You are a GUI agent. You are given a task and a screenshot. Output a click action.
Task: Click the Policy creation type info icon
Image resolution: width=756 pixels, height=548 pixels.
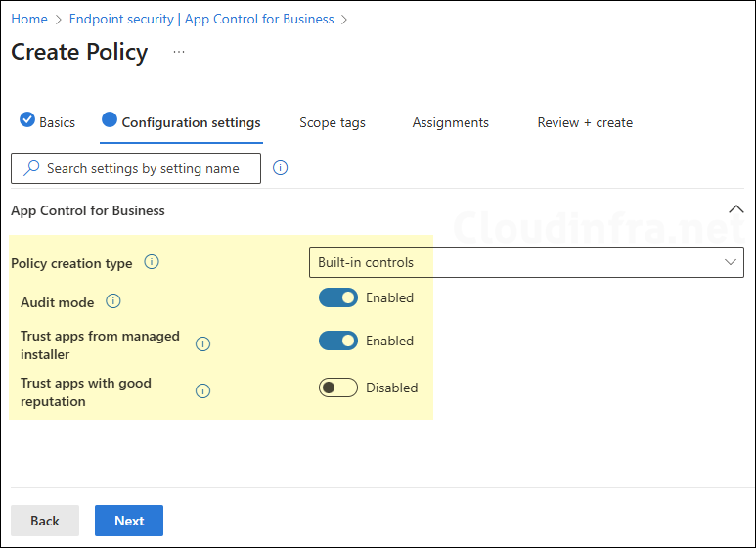click(152, 262)
